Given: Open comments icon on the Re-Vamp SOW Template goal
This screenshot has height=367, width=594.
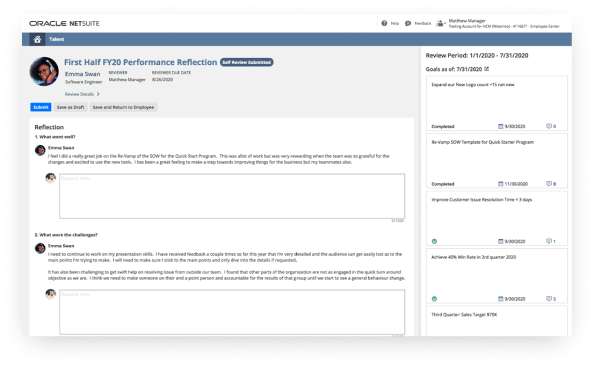Looking at the screenshot, I should pos(549,184).
